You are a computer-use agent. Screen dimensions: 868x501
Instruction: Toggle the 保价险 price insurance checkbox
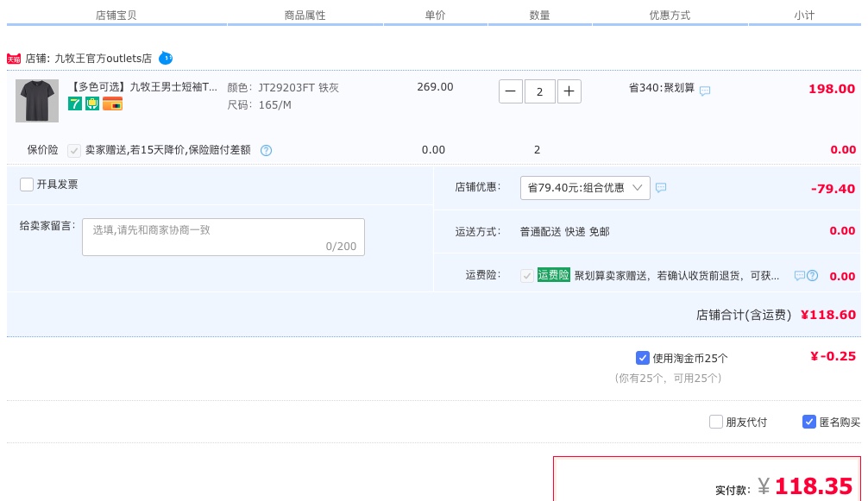pyautogui.click(x=73, y=150)
